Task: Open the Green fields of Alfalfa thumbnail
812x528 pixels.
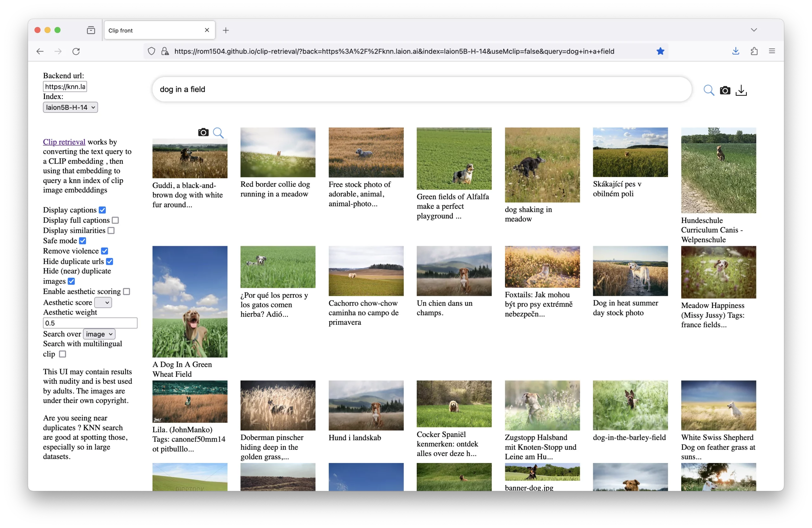Action: coord(454,159)
